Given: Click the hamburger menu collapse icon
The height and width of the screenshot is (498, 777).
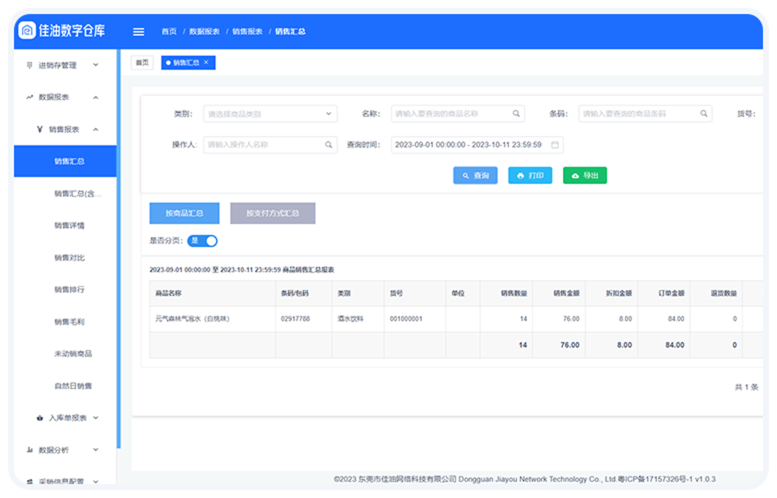Looking at the screenshot, I should click(x=138, y=31).
